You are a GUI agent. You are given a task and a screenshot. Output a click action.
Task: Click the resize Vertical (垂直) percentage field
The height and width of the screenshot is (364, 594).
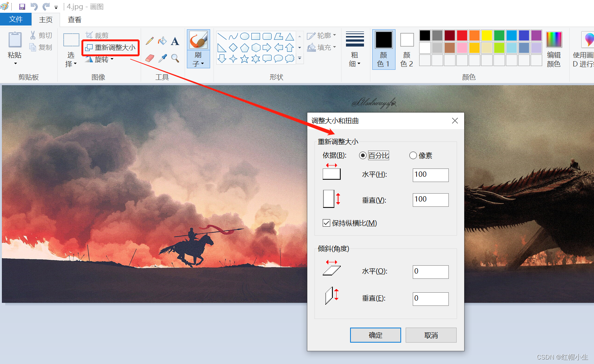pos(430,200)
